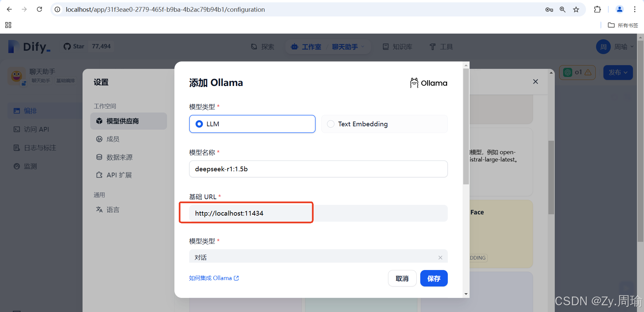The height and width of the screenshot is (312, 644).
Task: Select the Text Embedding model type radio
Action: [x=384, y=124]
